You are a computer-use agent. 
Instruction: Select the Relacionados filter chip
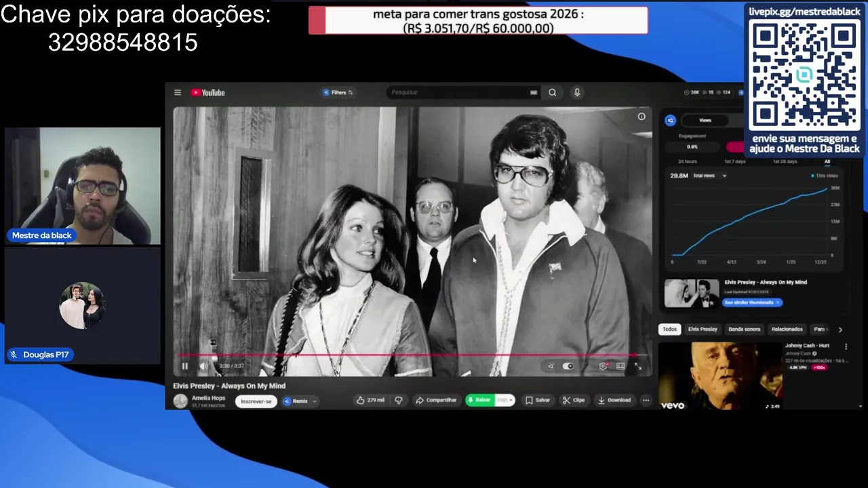pos(787,329)
